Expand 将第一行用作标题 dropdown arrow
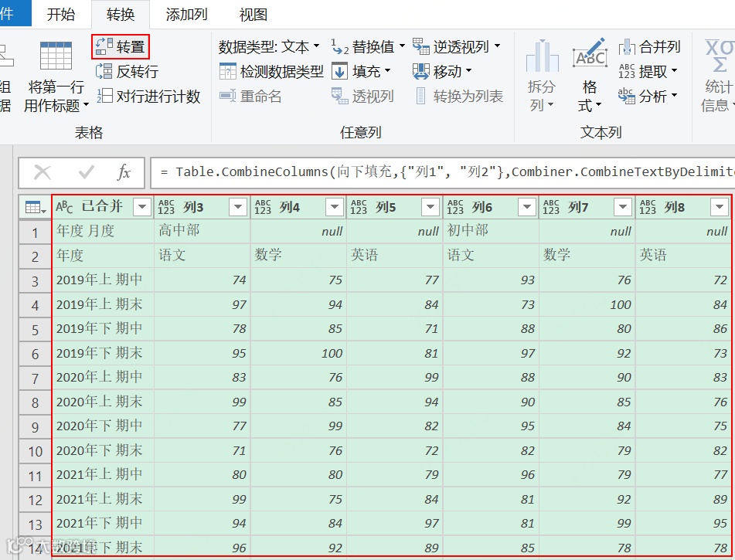735x560 pixels. [x=86, y=105]
